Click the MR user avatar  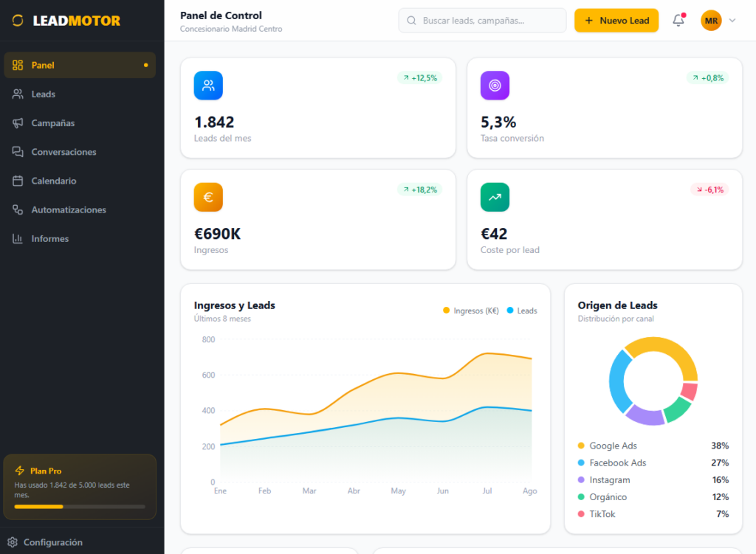(711, 20)
